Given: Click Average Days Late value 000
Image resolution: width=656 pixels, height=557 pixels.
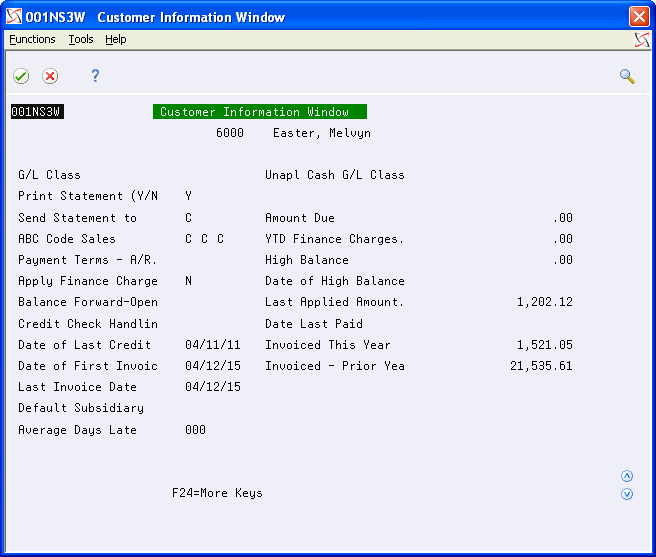Looking at the screenshot, I should pos(195,430).
